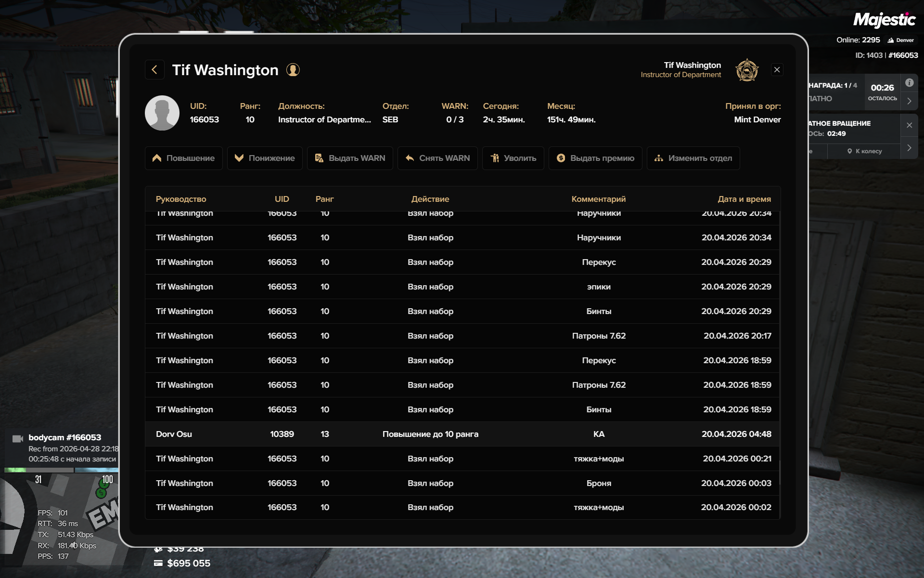The height and width of the screenshot is (578, 924).
Task: Click the back arrow next to Tif Washington
Action: pos(154,70)
